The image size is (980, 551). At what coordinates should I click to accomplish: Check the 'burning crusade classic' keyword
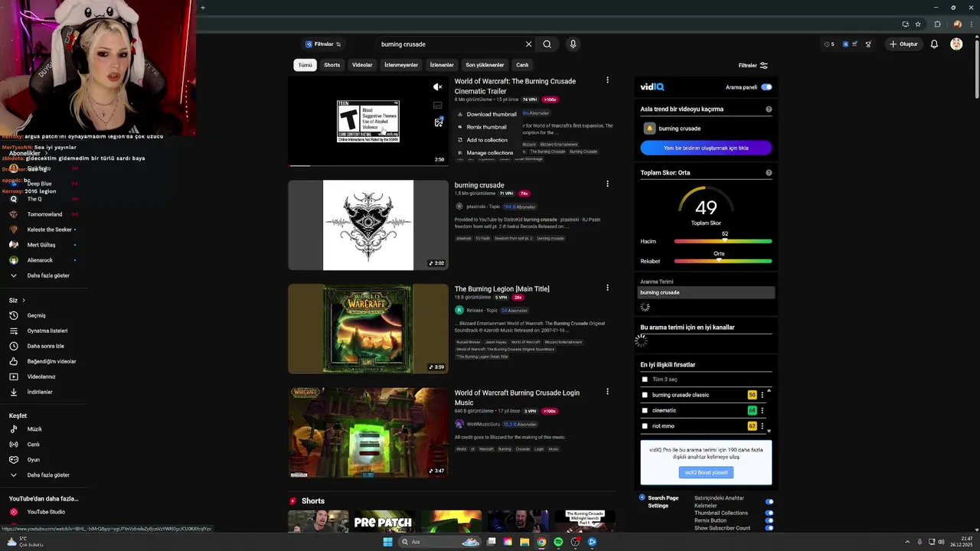click(x=645, y=395)
